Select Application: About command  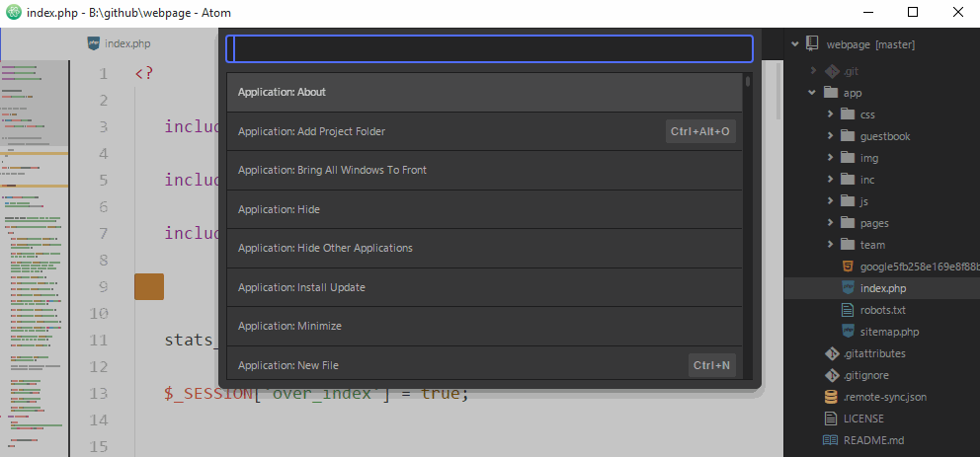click(x=484, y=93)
